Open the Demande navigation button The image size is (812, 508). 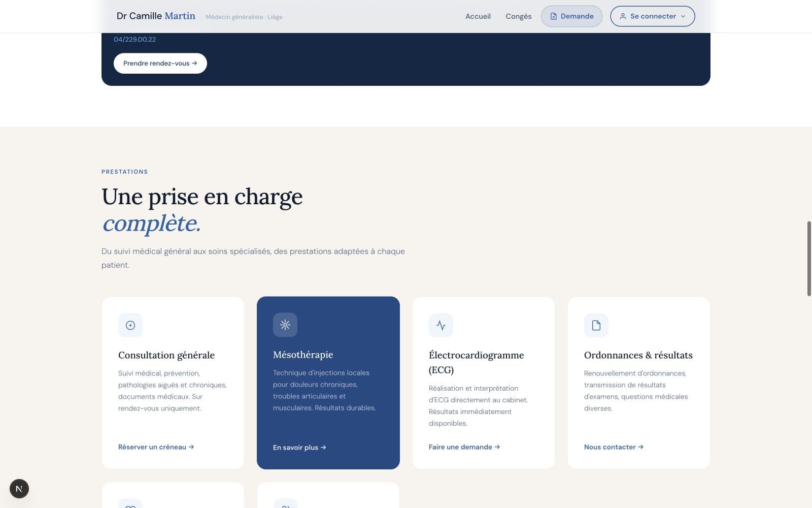point(571,16)
